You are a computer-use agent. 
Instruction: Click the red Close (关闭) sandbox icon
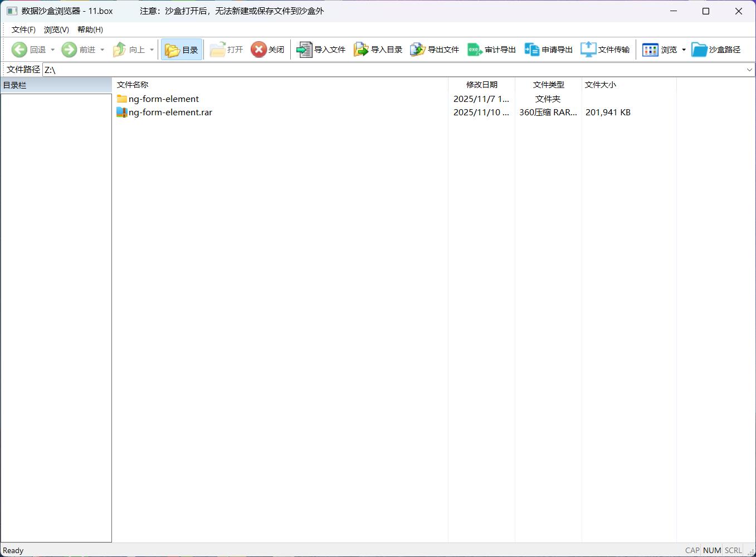[258, 50]
